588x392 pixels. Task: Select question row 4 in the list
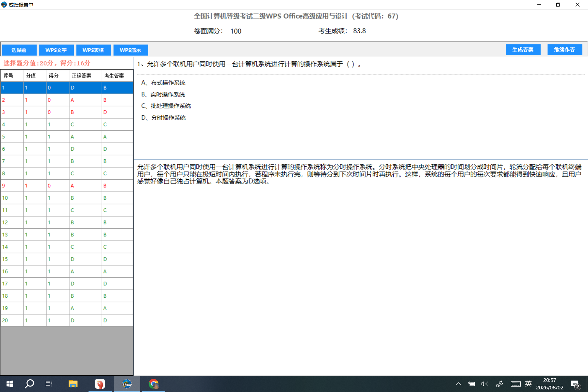67,124
